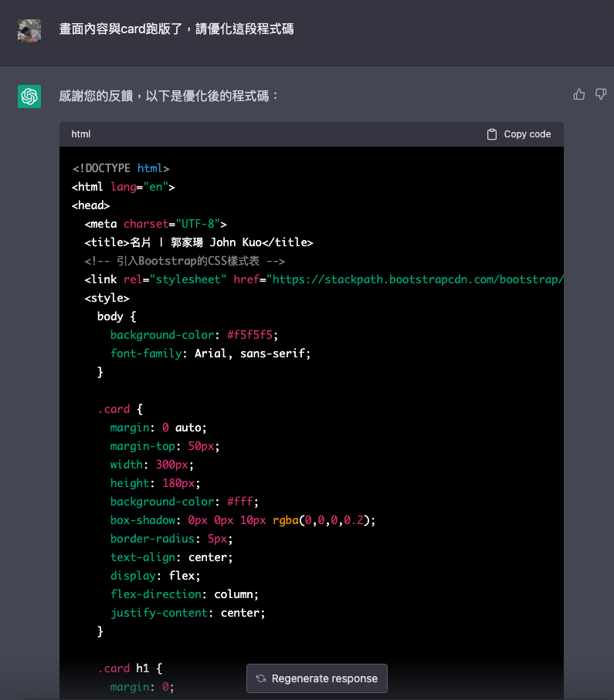Click the assistant's intro reply text
614x700 pixels.
169,96
